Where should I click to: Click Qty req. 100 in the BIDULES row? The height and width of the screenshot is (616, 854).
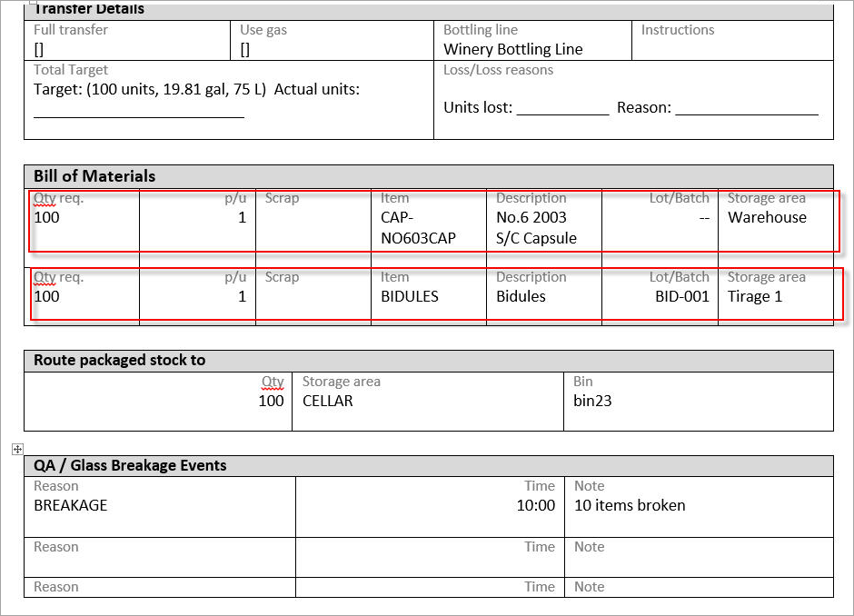[x=47, y=296]
